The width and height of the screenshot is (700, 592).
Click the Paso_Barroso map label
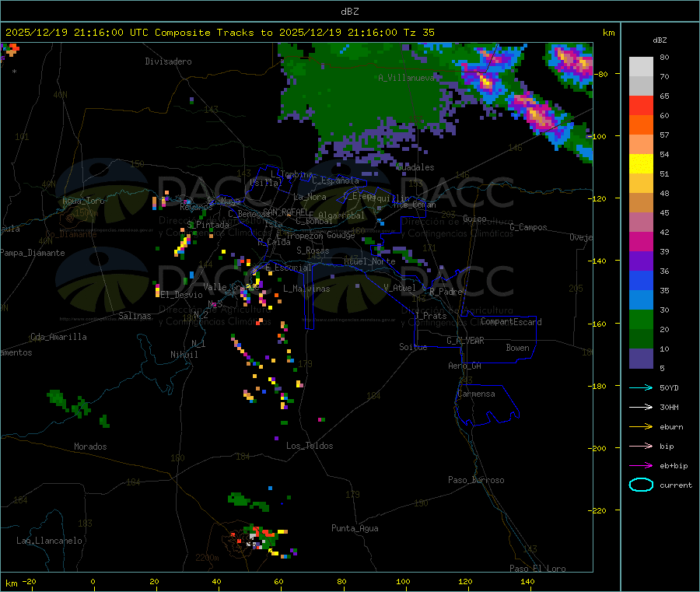(x=476, y=480)
